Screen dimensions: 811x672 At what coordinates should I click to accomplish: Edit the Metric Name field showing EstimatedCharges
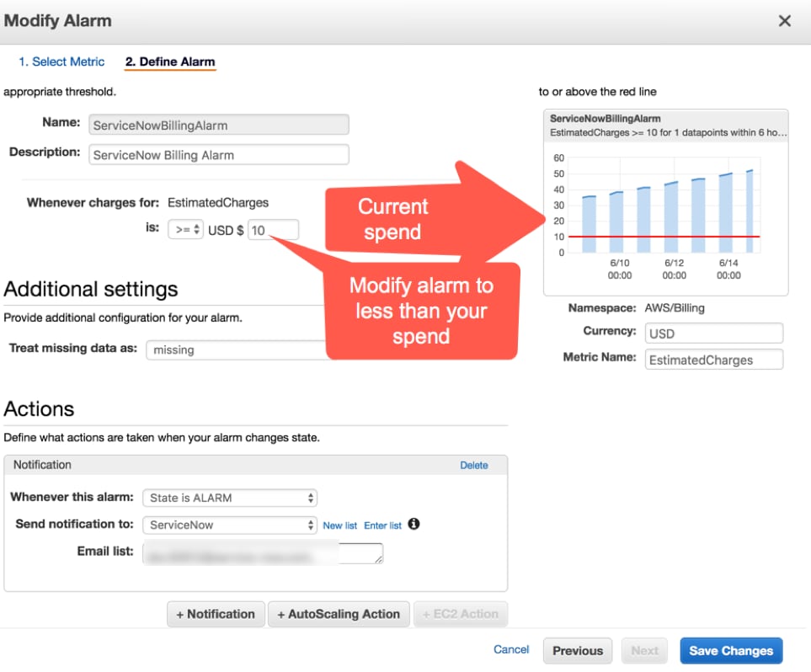pyautogui.click(x=713, y=360)
